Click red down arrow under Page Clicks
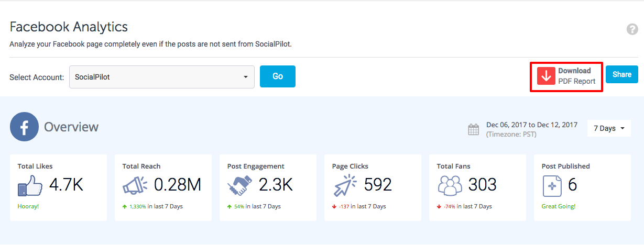Image resolution: width=644 pixels, height=245 pixels. (x=334, y=206)
